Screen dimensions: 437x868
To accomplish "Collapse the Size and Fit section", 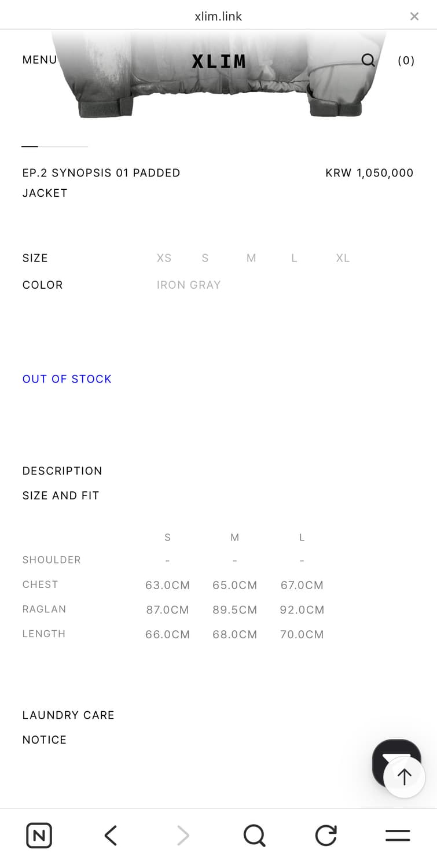I will pos(61,495).
